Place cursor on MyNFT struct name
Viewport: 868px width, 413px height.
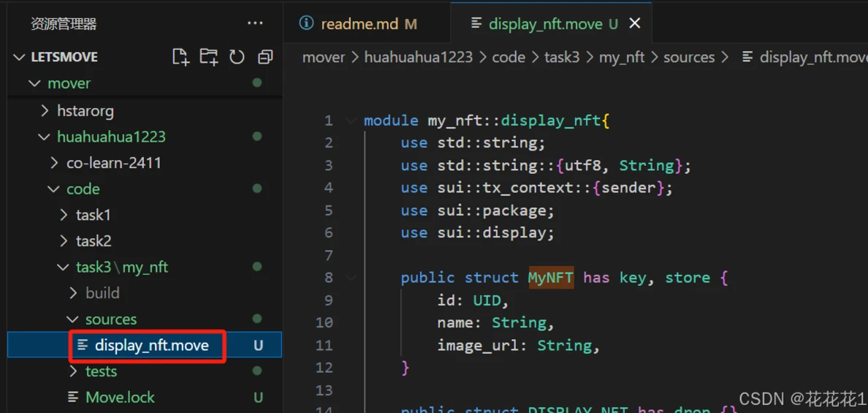(550, 278)
